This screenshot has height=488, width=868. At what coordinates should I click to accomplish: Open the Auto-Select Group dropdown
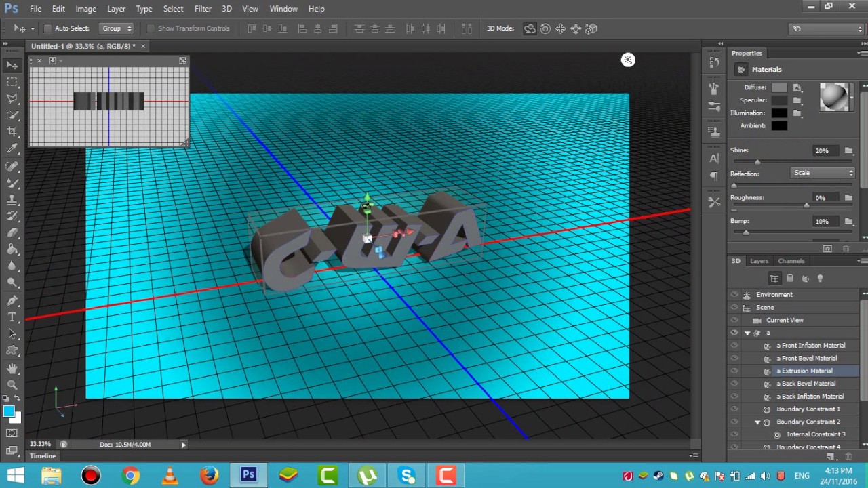(x=116, y=28)
